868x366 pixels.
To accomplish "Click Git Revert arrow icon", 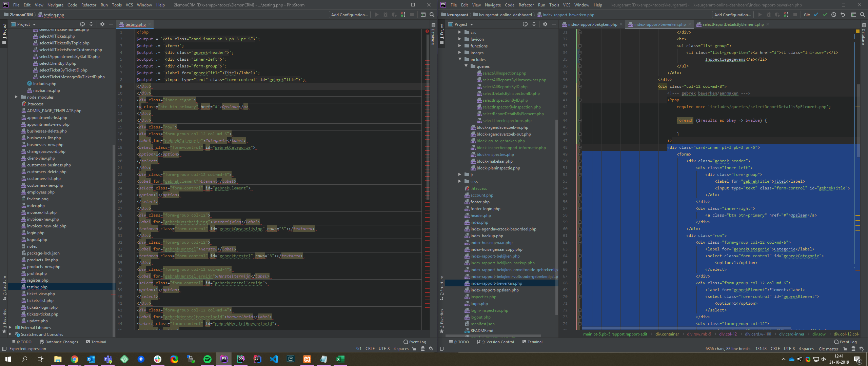I will pyautogui.click(x=843, y=15).
